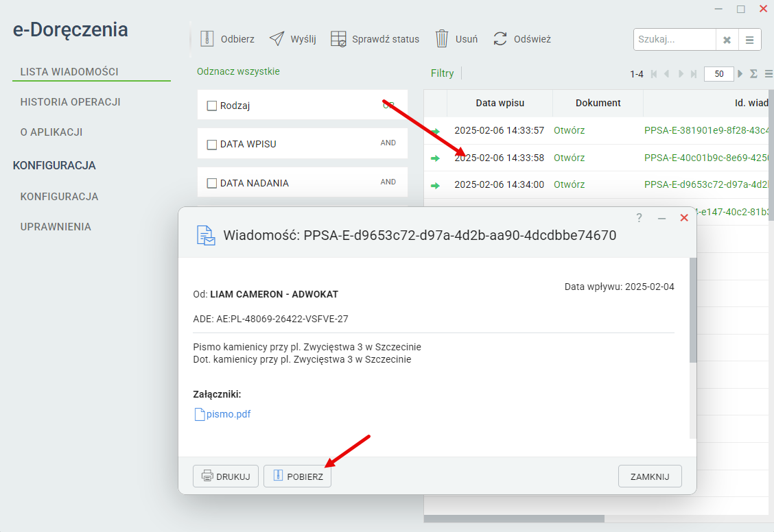Open the Filtry panel link
Viewport: 774px width, 532px height.
[443, 73]
